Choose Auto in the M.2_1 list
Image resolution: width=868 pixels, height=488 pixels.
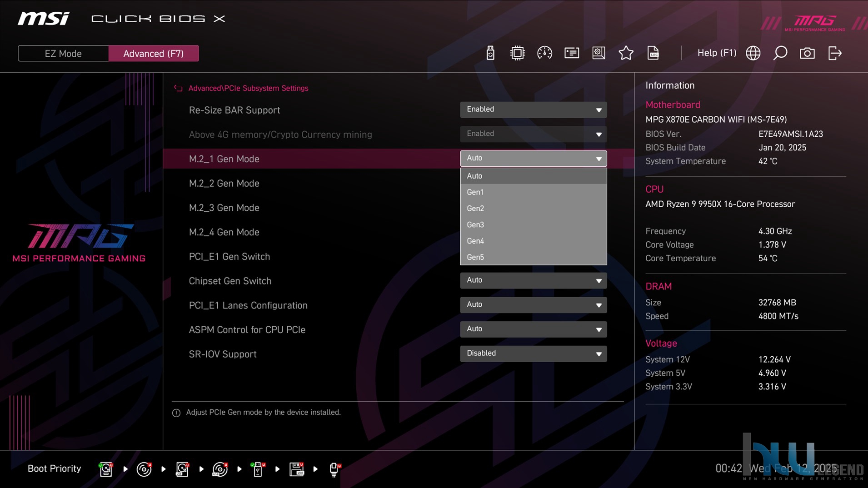click(x=533, y=176)
